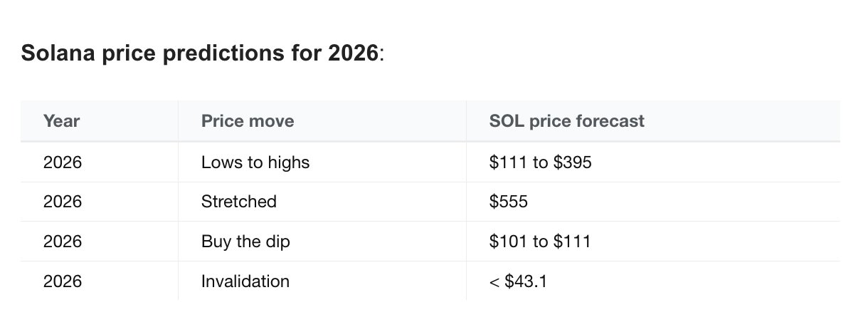Click the '$555' forecast value
This screenshot has width=868, height=332.
pos(508,202)
